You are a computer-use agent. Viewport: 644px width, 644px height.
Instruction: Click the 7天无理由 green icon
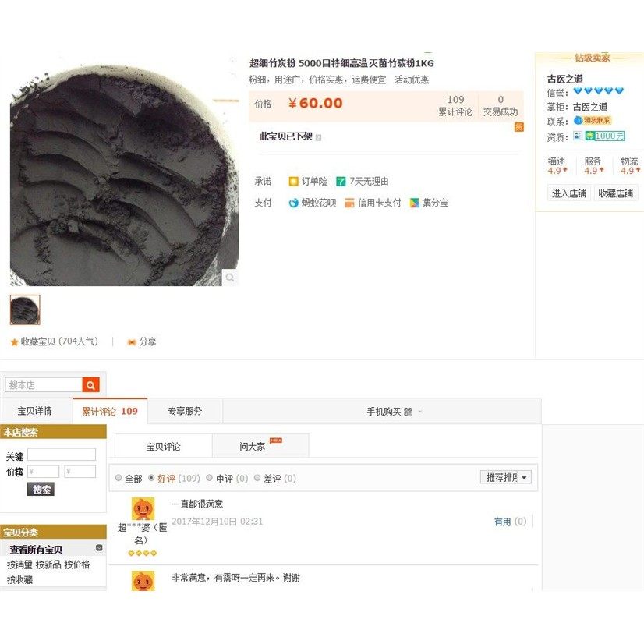click(x=341, y=182)
